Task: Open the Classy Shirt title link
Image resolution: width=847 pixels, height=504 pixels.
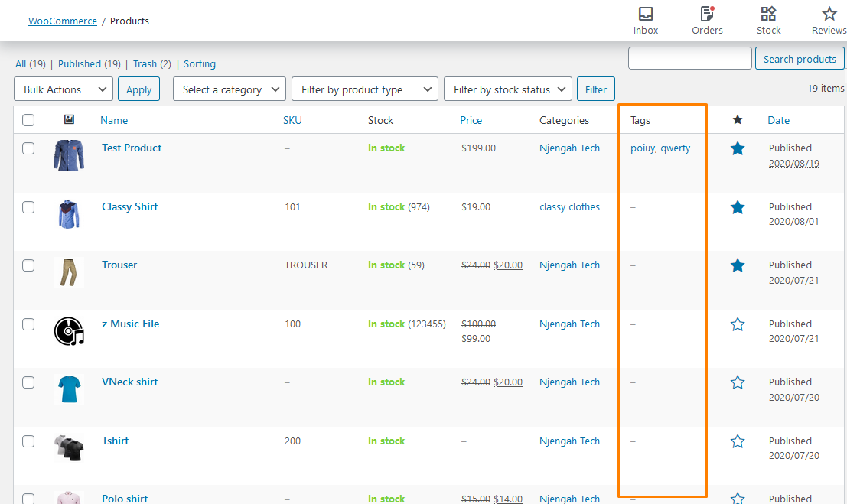Action: pyautogui.click(x=129, y=207)
